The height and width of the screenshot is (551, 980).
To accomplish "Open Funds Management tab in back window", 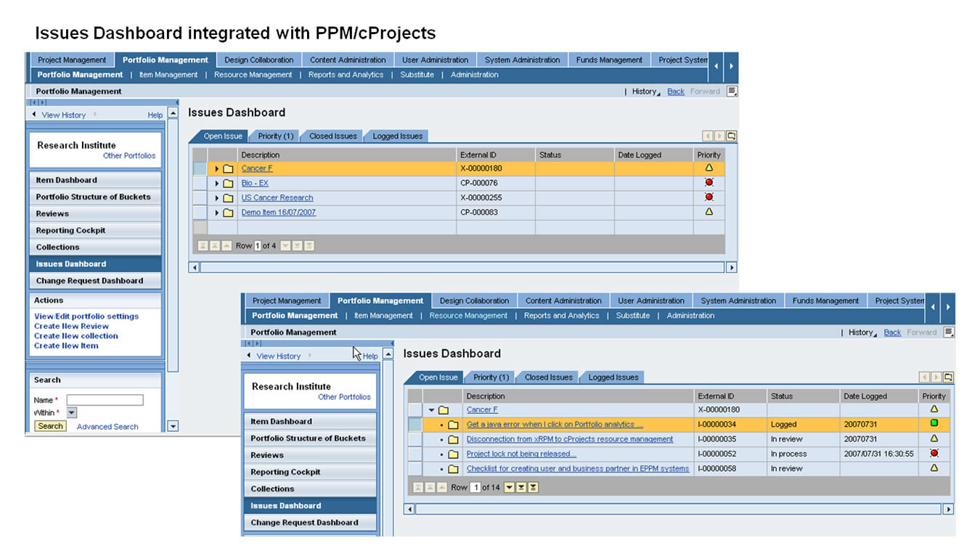I will click(609, 60).
